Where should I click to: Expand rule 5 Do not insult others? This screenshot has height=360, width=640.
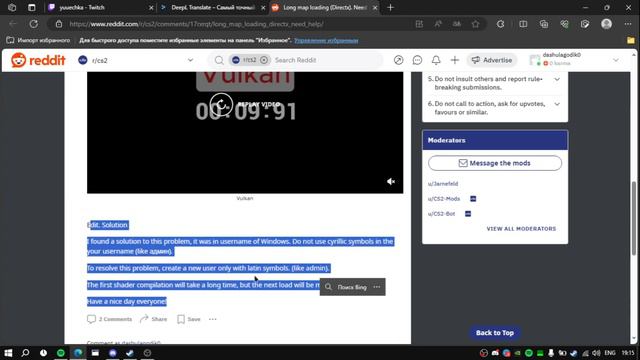tap(557, 79)
